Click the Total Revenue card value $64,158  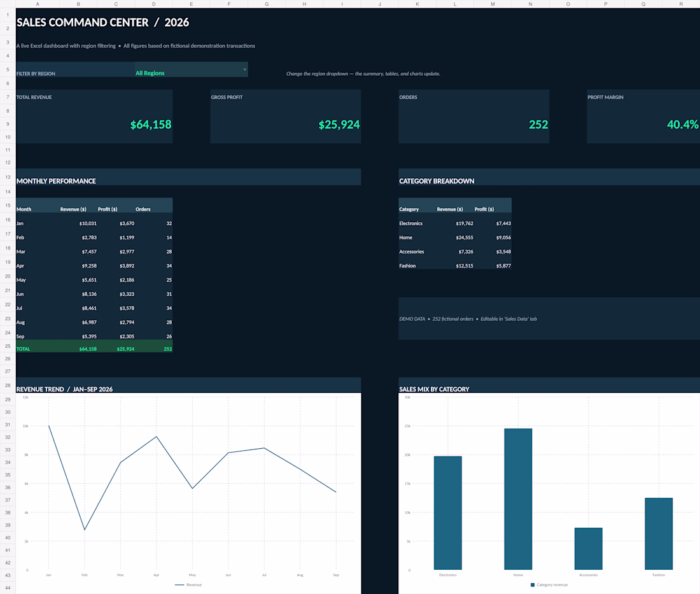[x=151, y=125]
